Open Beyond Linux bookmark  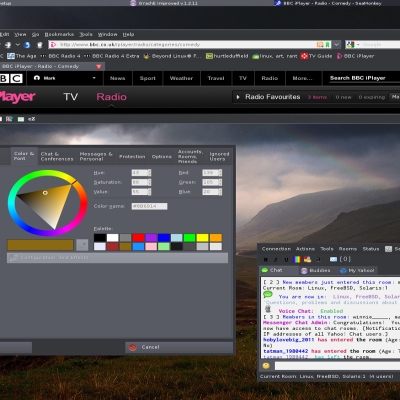[172, 56]
